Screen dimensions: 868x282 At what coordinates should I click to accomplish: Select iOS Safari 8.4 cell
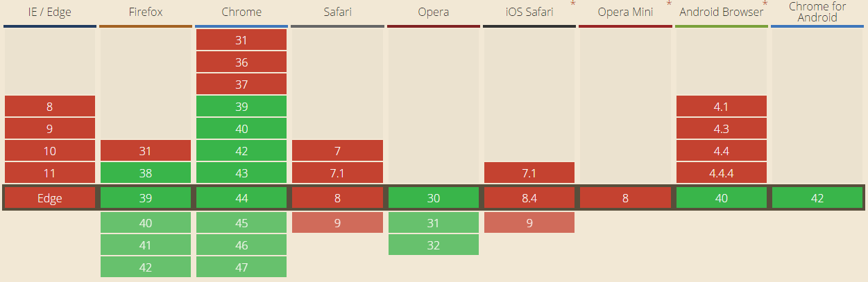[x=529, y=198]
